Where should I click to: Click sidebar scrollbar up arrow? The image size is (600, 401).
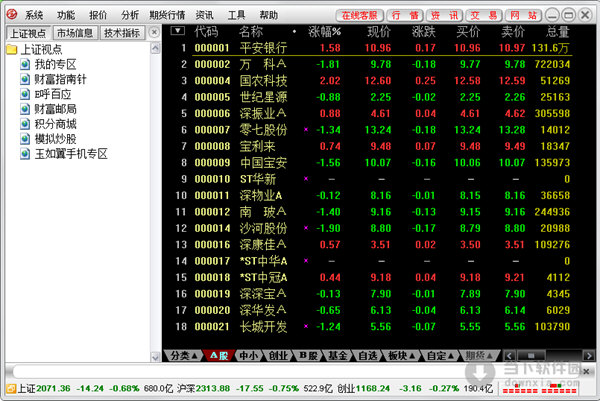tap(155, 48)
